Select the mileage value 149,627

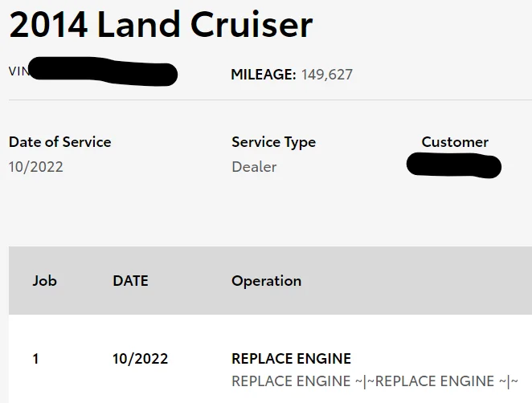pyautogui.click(x=327, y=75)
